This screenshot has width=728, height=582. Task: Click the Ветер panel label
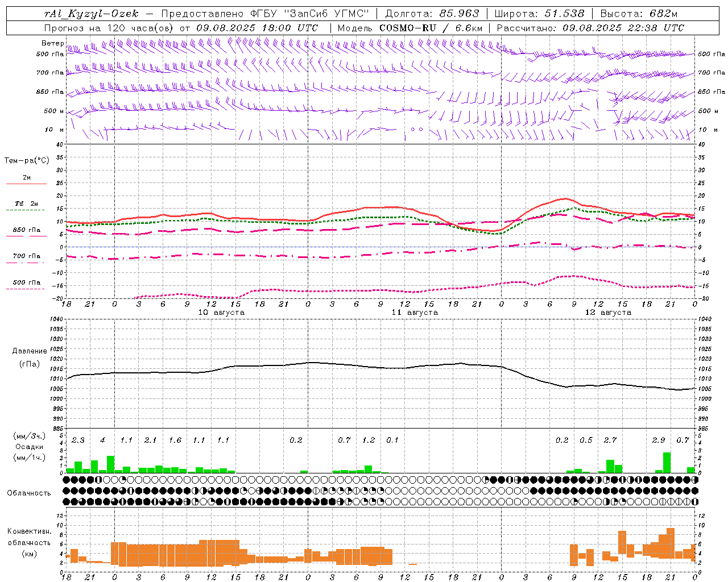53,43
